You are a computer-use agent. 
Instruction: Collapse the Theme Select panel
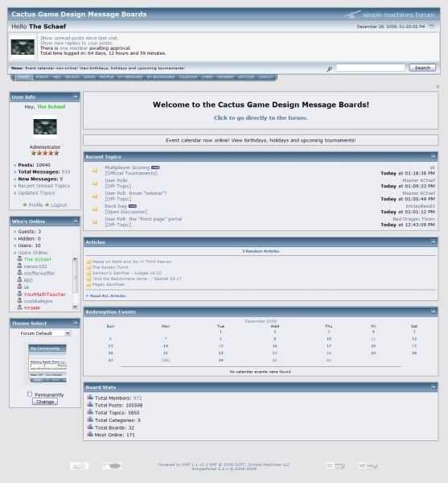[76, 323]
